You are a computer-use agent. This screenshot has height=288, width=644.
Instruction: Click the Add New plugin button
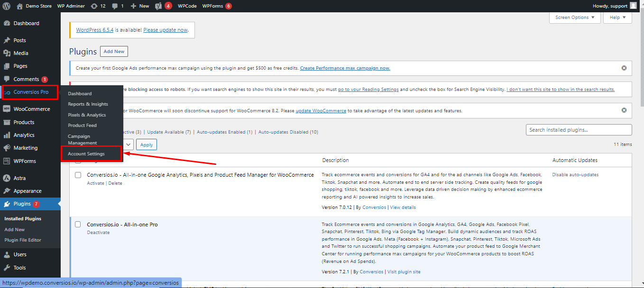tap(114, 52)
